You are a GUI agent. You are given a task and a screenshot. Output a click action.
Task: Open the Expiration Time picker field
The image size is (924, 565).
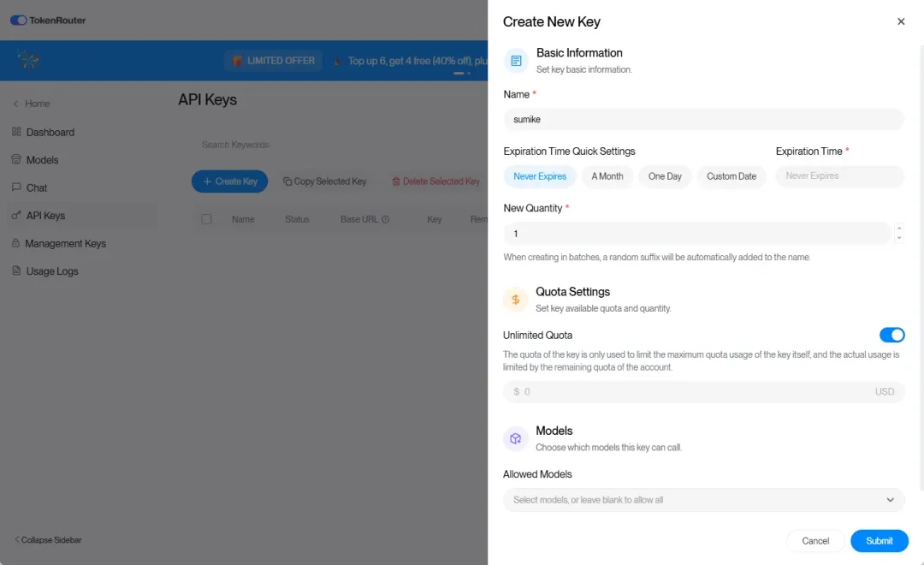pos(839,175)
